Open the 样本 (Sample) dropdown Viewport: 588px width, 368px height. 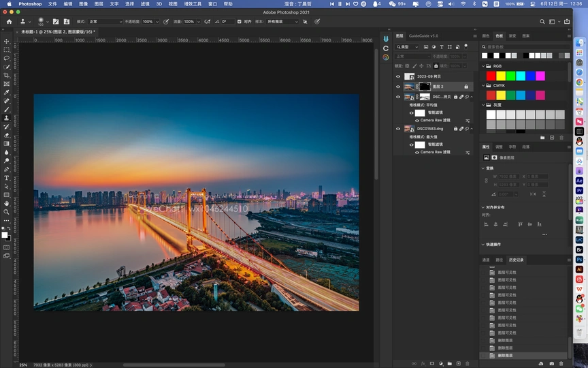(x=282, y=22)
